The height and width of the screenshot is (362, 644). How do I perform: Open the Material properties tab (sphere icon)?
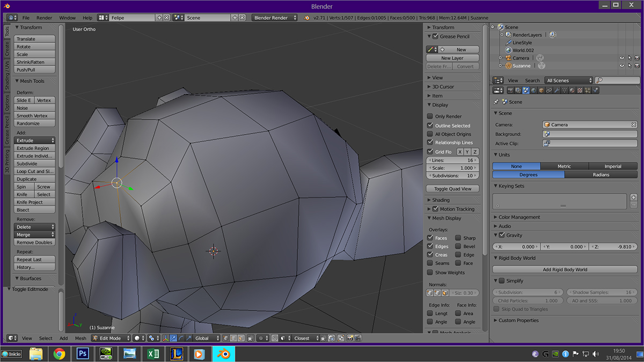572,91
